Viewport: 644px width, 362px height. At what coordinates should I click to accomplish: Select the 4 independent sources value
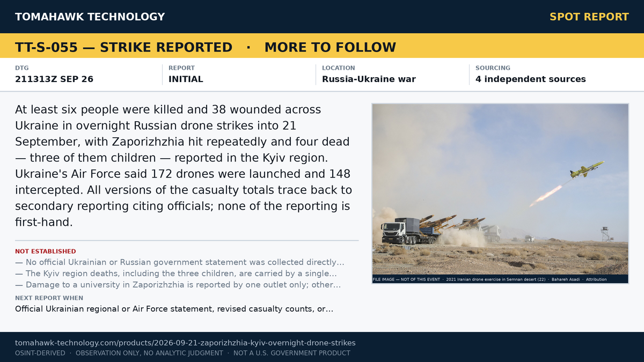[x=531, y=79]
